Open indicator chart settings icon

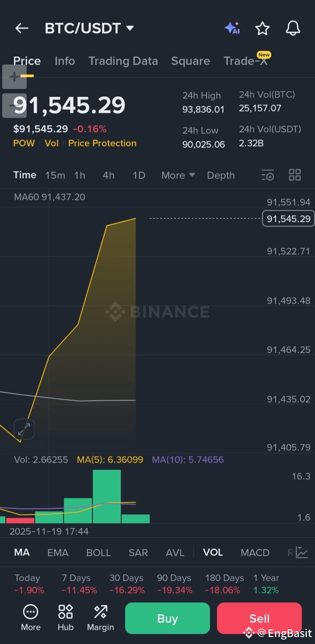[x=302, y=553]
